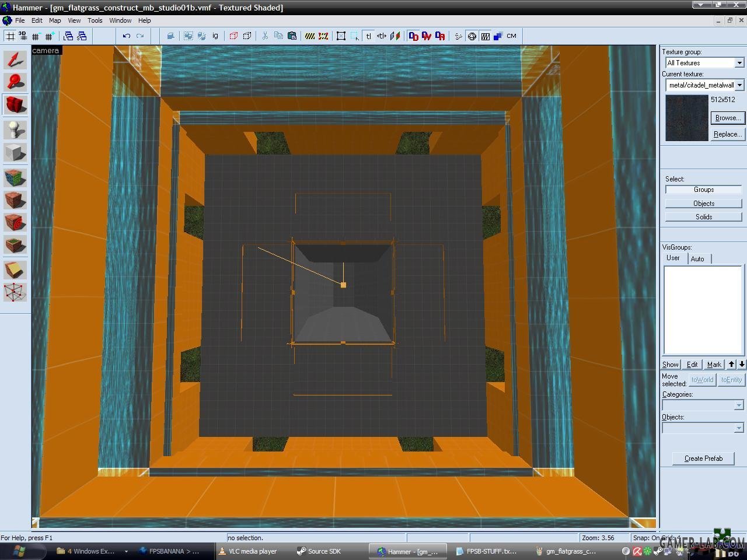Click the larger grid size icon

tap(49, 36)
